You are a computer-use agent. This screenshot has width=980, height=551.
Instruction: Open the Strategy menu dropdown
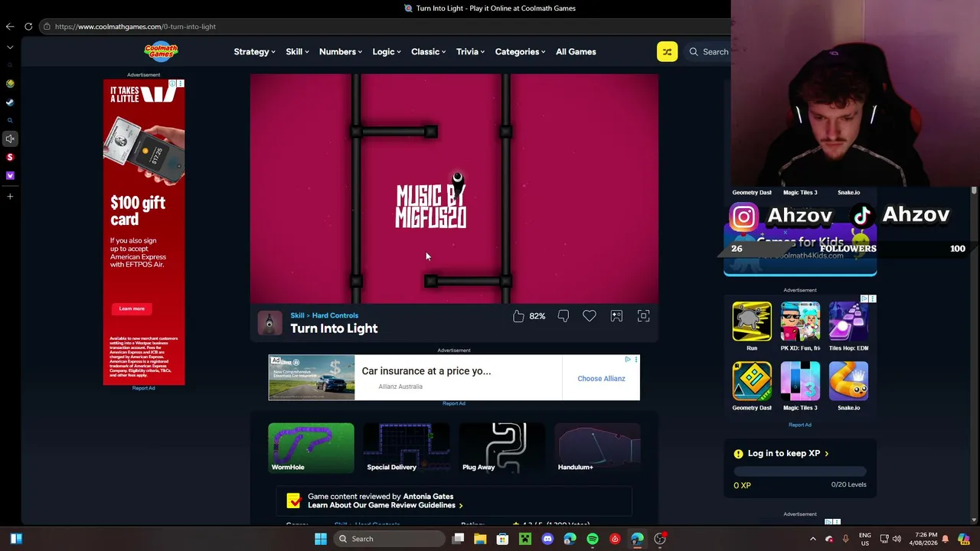tap(256, 52)
